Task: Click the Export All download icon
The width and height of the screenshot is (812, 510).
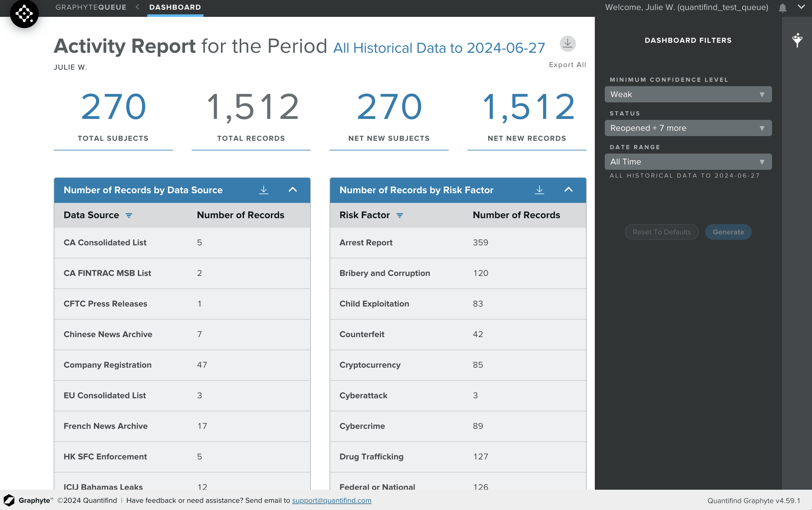Action: tap(568, 43)
